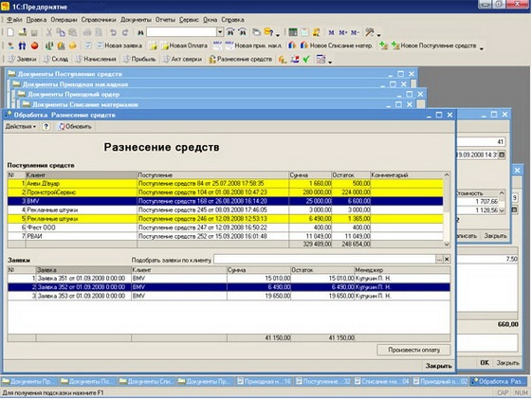Screen dimensions: 532x400
Task: Open Разнесение средств from the toolbar
Action: [241, 59]
